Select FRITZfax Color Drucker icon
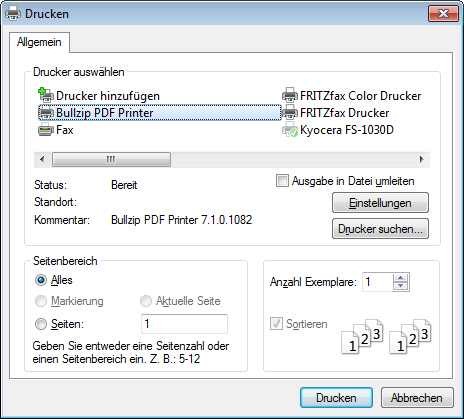464x419 pixels. (x=290, y=95)
